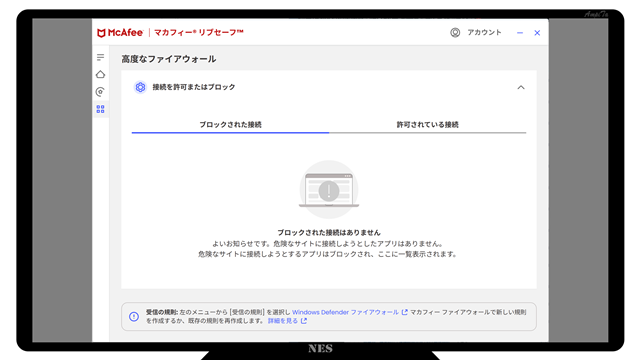The width and height of the screenshot is (640, 360).
Task: Go to the Home icon in sidebar
Action: [100, 74]
